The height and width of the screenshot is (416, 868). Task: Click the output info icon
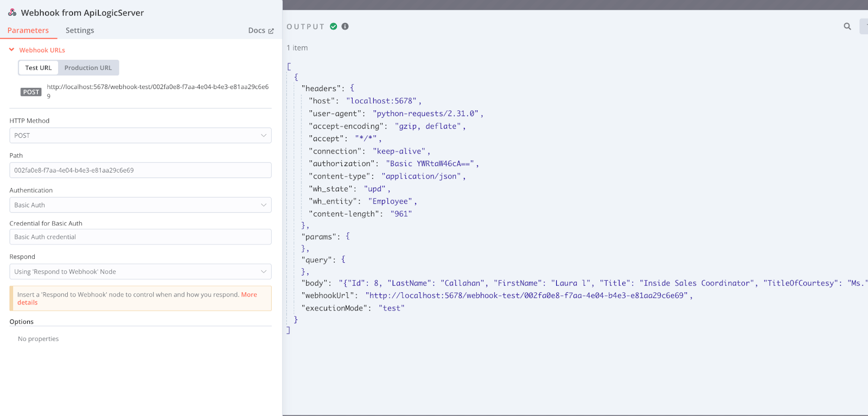click(345, 26)
